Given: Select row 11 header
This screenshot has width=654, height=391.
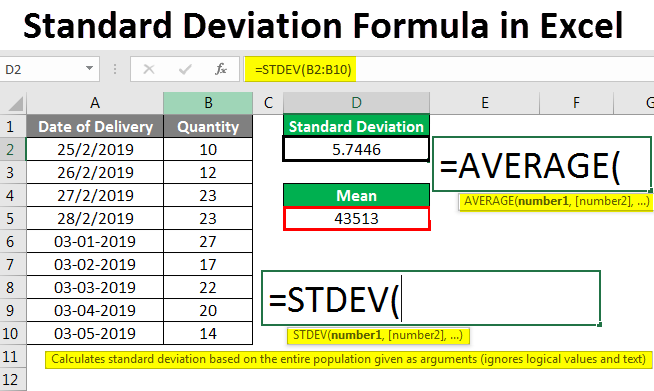Looking at the screenshot, I should 13,356.
